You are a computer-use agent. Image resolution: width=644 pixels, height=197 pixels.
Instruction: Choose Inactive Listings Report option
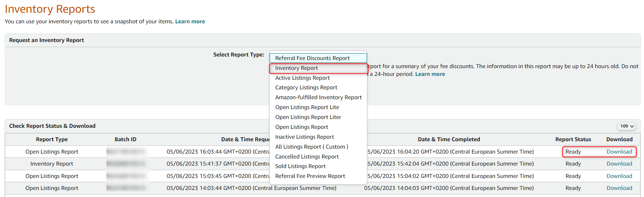pyautogui.click(x=304, y=137)
